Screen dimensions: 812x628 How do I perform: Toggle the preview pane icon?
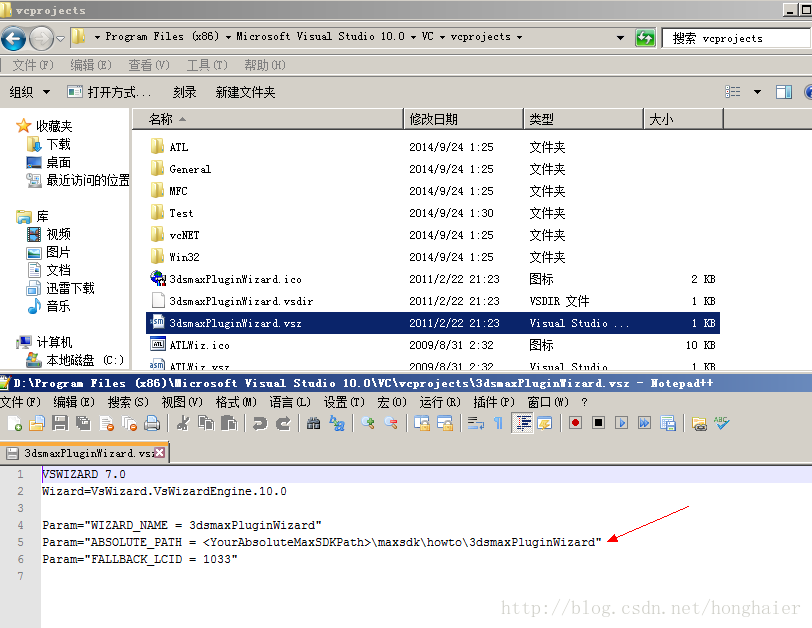784,92
